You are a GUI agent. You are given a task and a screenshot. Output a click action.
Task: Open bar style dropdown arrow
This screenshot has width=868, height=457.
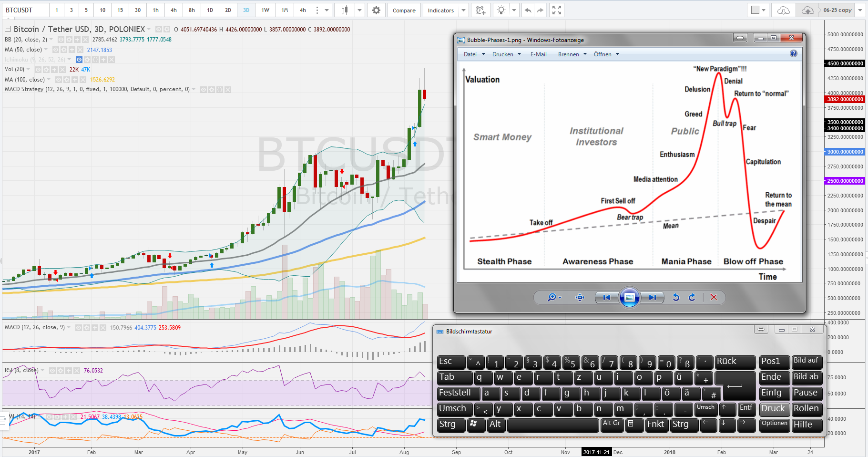(x=360, y=10)
